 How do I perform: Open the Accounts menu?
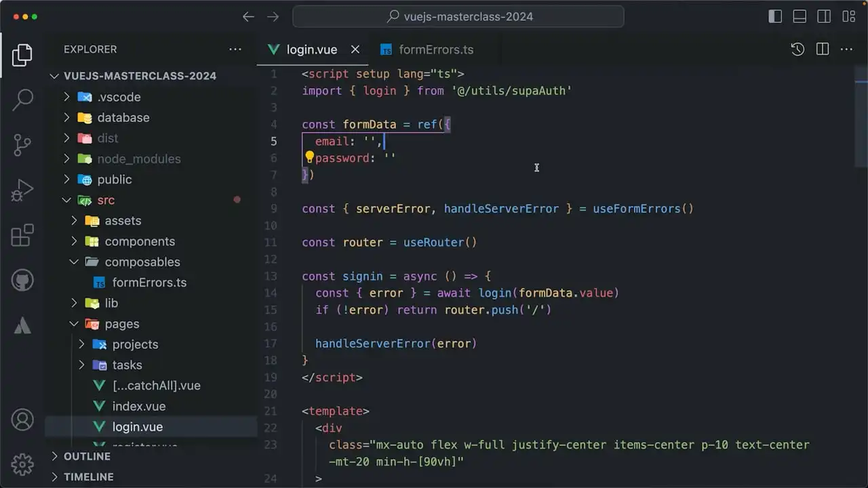coord(22,420)
